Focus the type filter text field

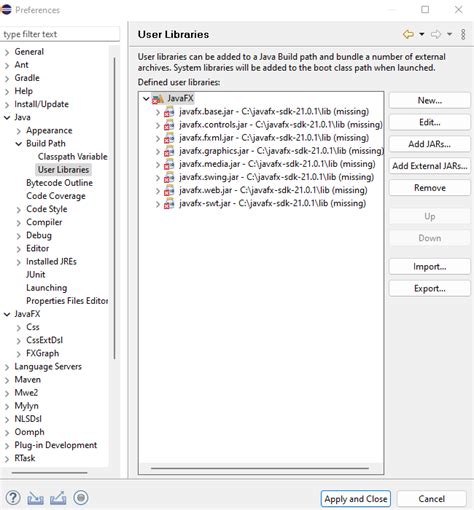point(60,34)
